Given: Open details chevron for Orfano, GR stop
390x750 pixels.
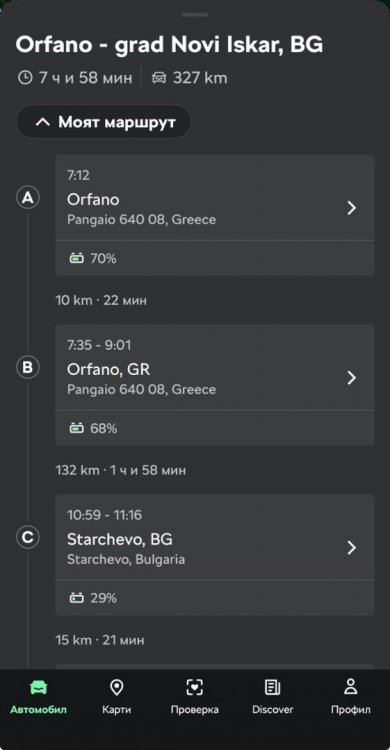Looking at the screenshot, I should [x=352, y=377].
